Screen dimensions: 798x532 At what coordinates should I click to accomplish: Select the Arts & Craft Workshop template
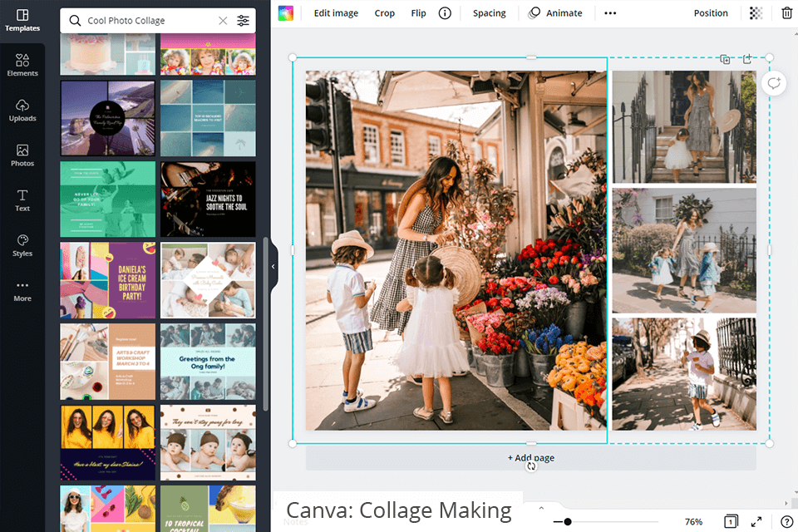[x=108, y=362]
